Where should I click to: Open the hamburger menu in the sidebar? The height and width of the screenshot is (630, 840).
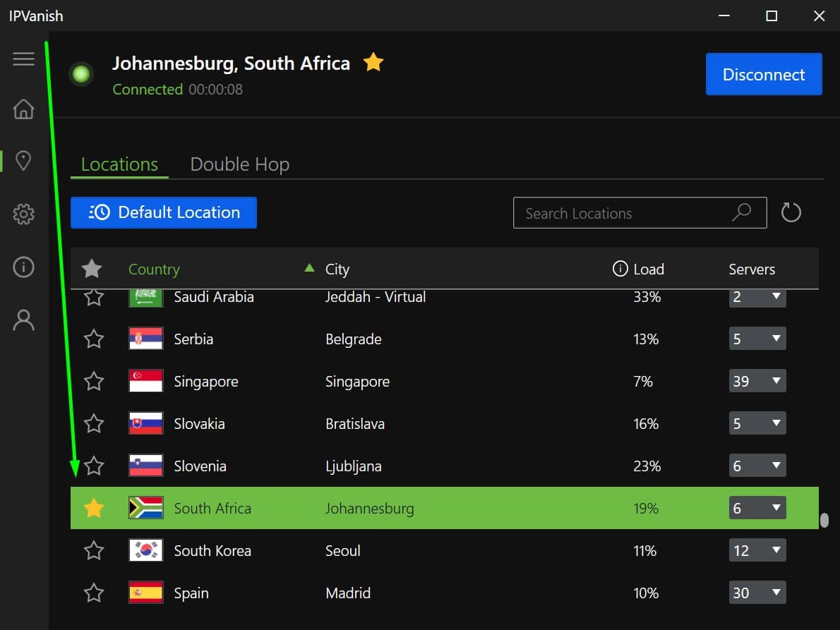[23, 59]
